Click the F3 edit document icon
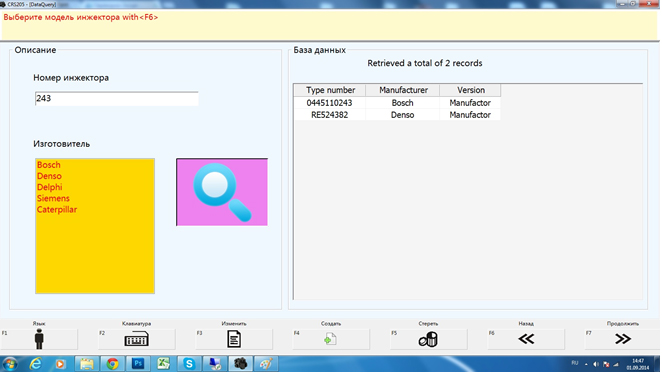Viewport: 662px width, 373px height. pyautogui.click(x=234, y=339)
